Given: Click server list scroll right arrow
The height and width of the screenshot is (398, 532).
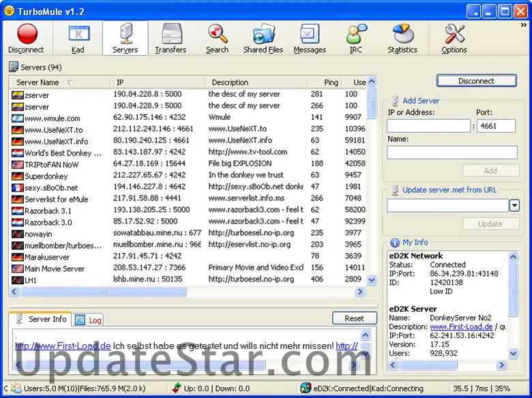Looking at the screenshot, I should coord(359,292).
